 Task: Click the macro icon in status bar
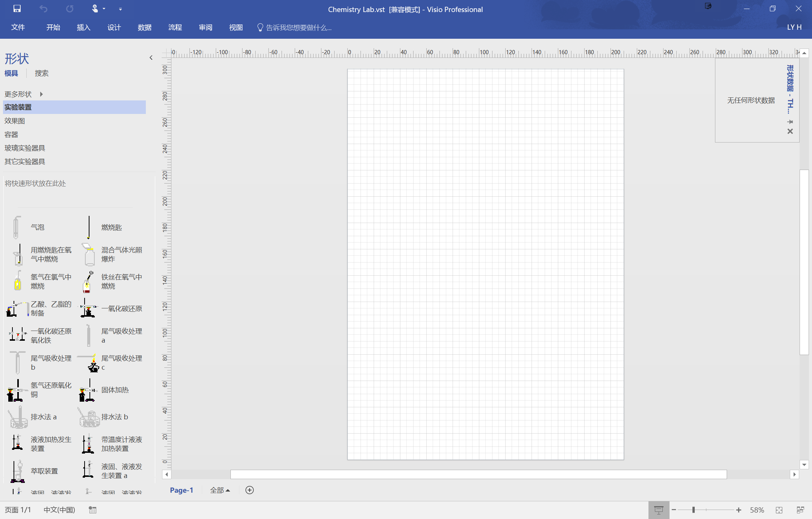tap(92, 510)
